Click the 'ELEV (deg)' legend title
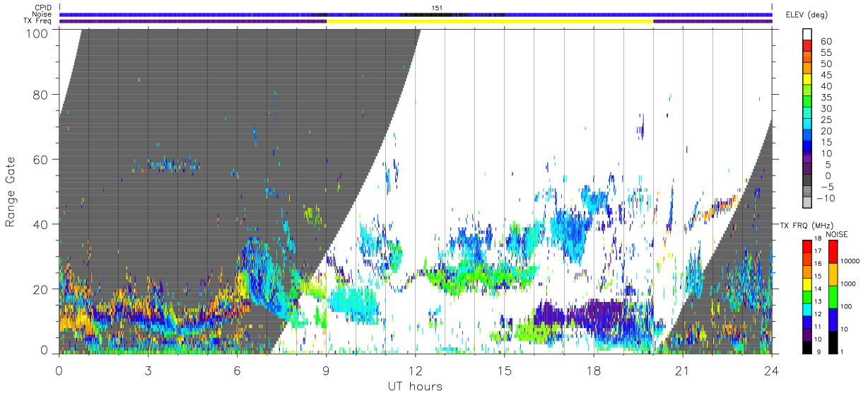The height and width of the screenshot is (401, 868). (x=807, y=14)
